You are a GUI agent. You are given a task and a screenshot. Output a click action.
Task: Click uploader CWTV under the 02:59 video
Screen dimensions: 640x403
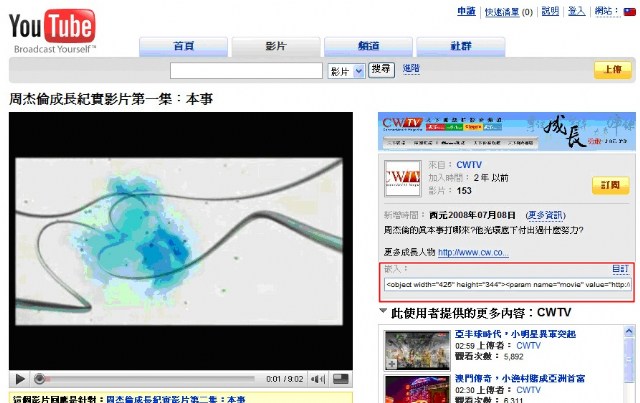[528, 345]
